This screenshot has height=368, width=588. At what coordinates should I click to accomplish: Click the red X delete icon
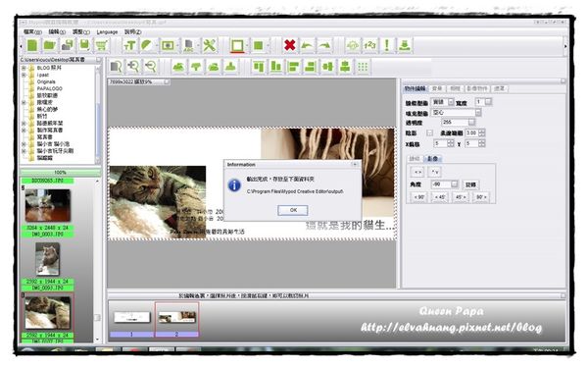pos(289,45)
